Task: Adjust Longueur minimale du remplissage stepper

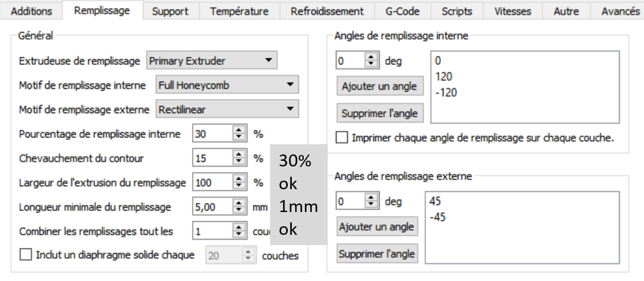Action: 238,207
